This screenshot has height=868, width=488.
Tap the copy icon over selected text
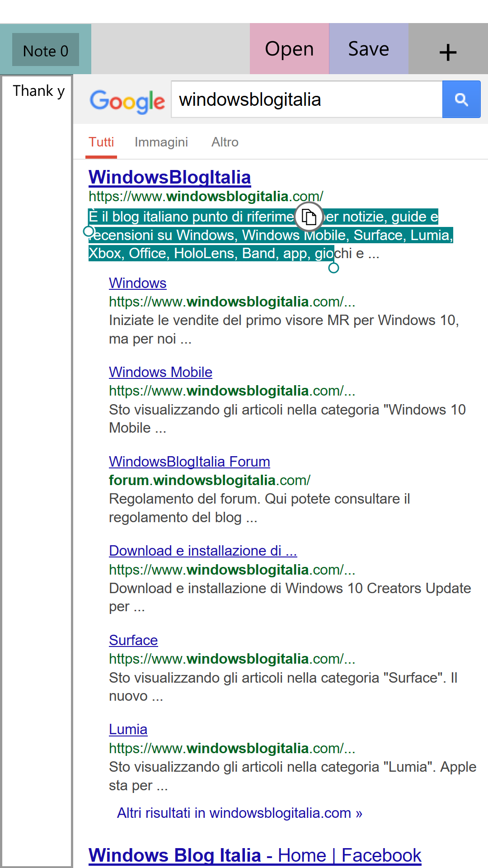pyautogui.click(x=309, y=217)
